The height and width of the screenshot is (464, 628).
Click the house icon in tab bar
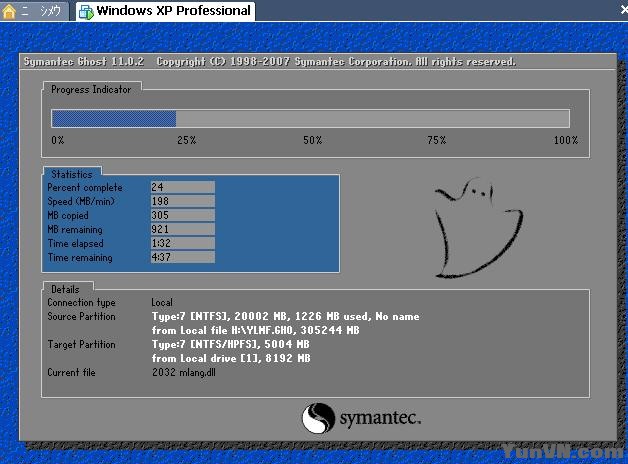point(9,11)
